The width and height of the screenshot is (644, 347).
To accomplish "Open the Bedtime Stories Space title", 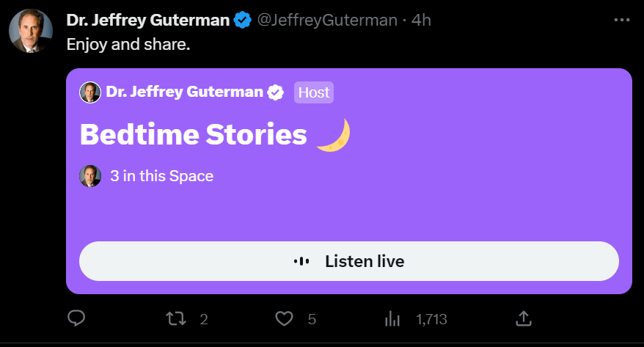I will tap(193, 135).
